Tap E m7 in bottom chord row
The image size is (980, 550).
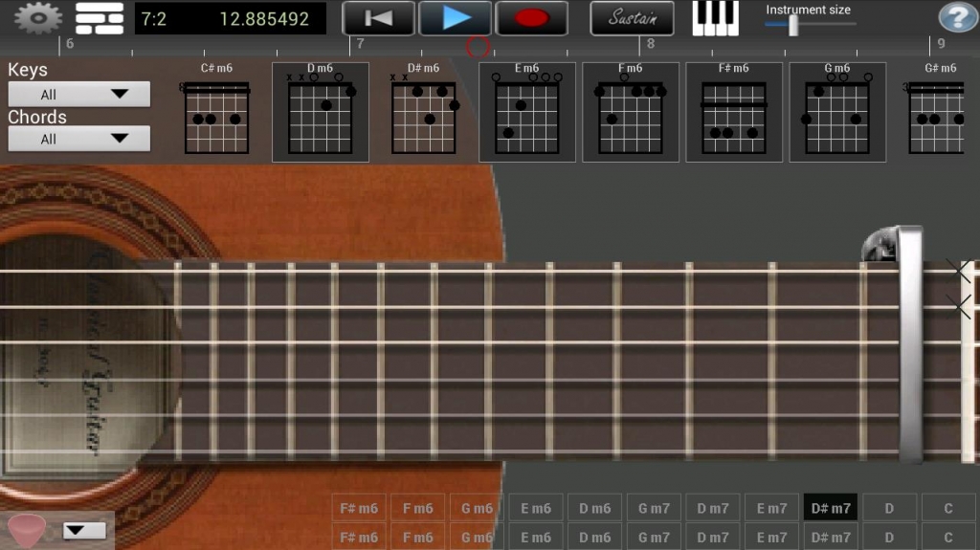(x=772, y=537)
